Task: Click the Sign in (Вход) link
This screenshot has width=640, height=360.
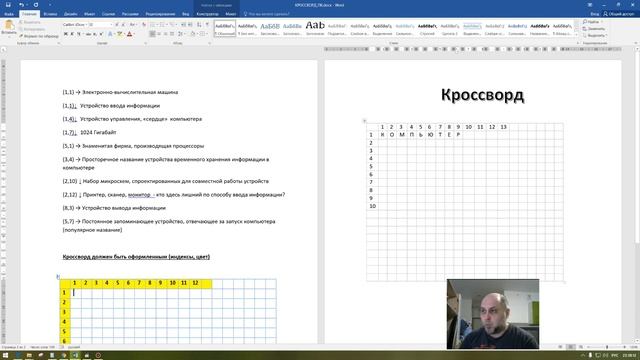Action: pos(595,14)
